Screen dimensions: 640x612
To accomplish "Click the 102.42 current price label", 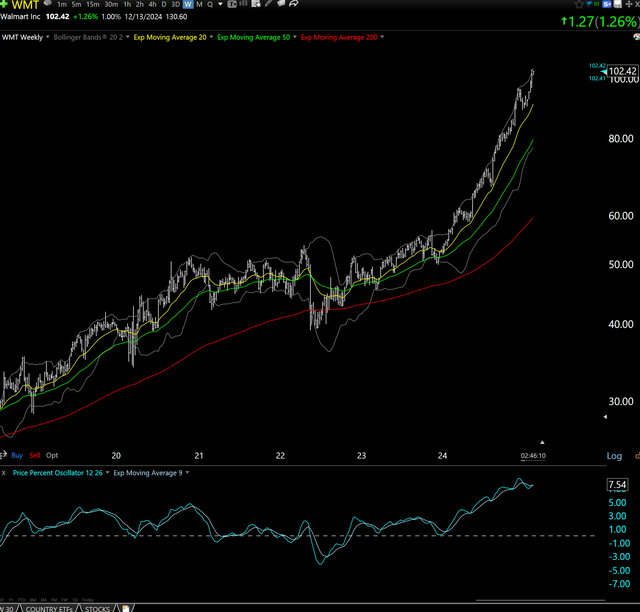I will coord(622,71).
